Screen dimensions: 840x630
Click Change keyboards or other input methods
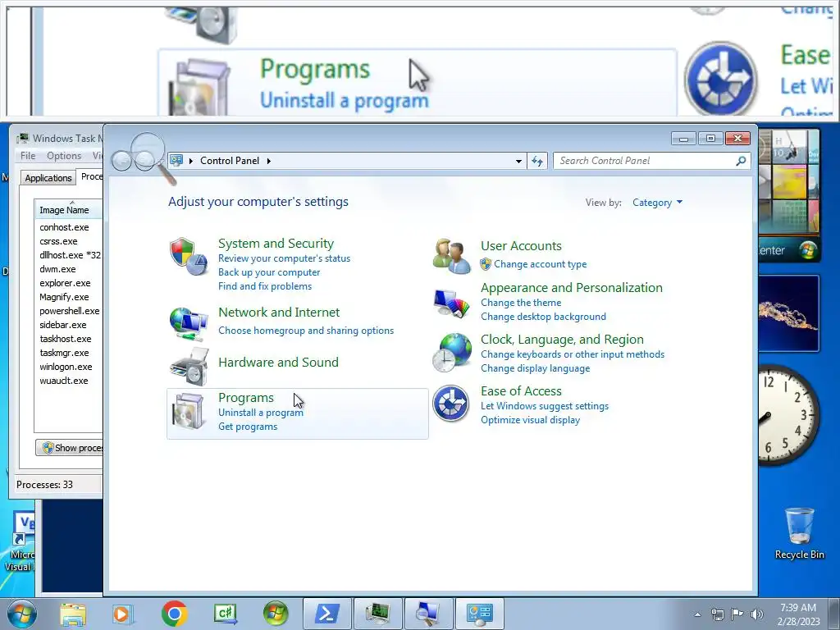point(572,354)
